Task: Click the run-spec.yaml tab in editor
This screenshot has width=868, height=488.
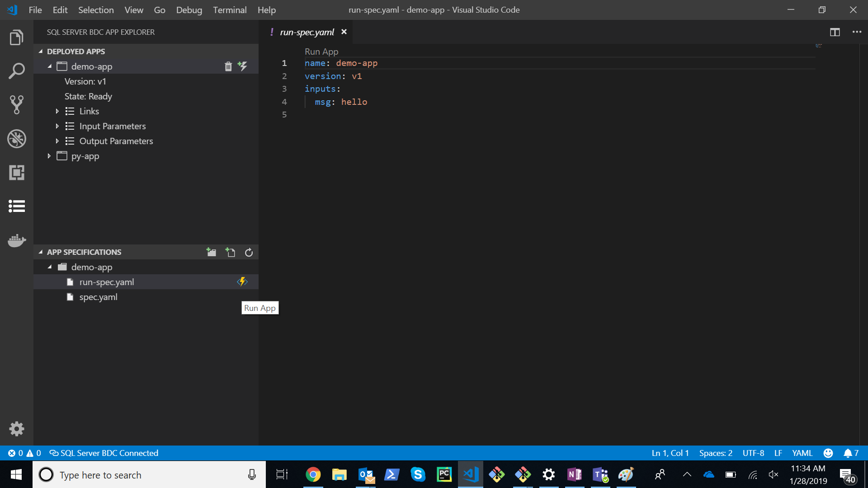Action: tap(307, 32)
